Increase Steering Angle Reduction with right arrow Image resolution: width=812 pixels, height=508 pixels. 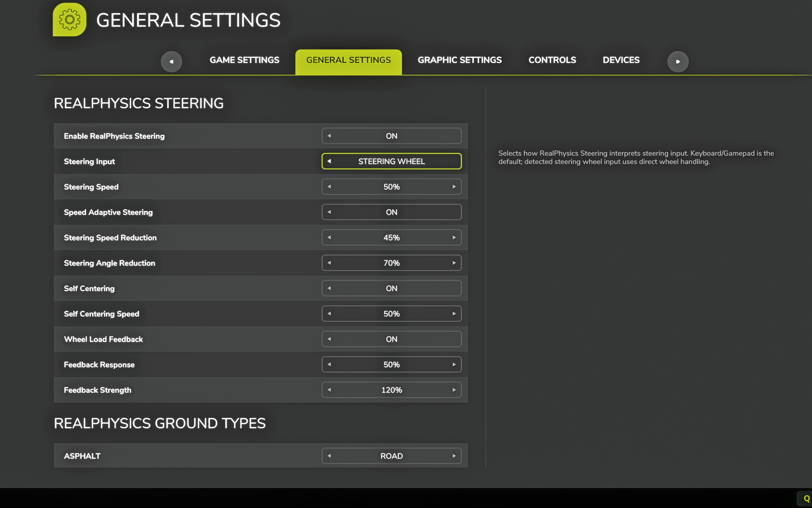point(454,263)
